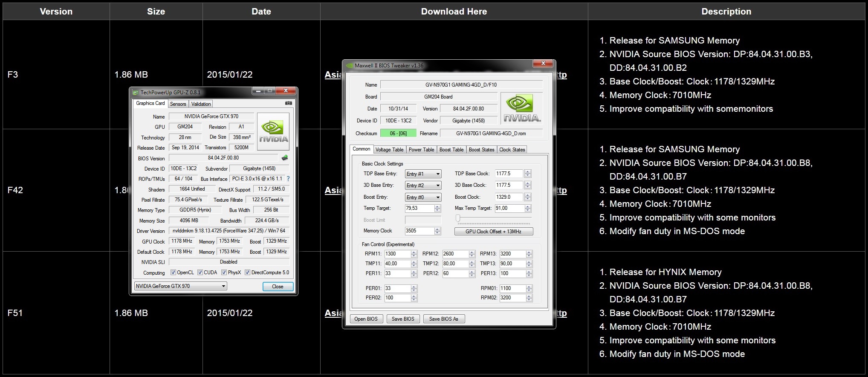
Task: Switch to the Sensors tab in GPU-Z
Action: click(178, 104)
